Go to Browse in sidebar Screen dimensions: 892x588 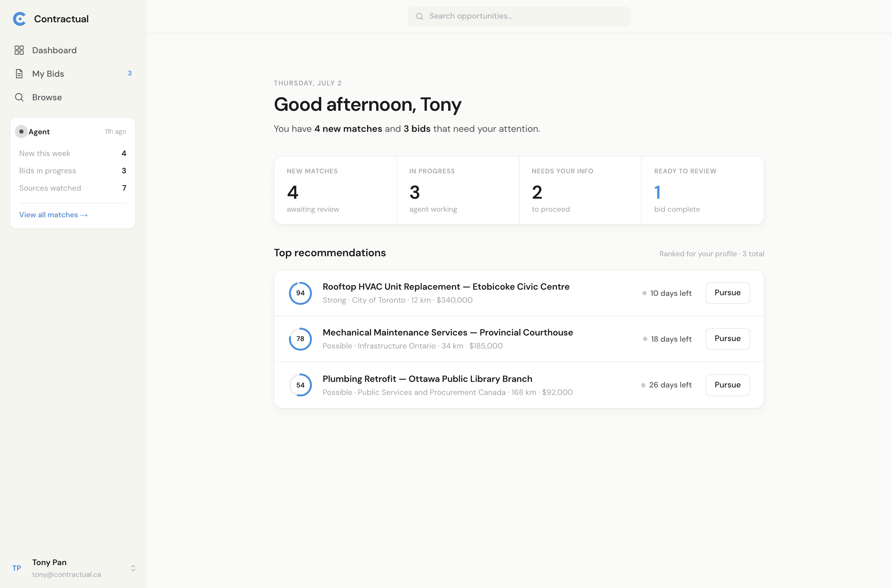pos(73,97)
